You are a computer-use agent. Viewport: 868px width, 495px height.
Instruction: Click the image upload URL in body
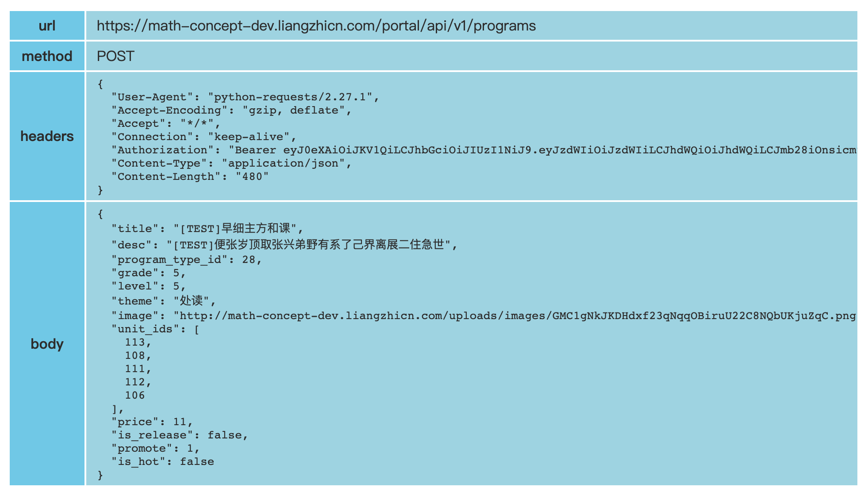pyautogui.click(x=515, y=316)
